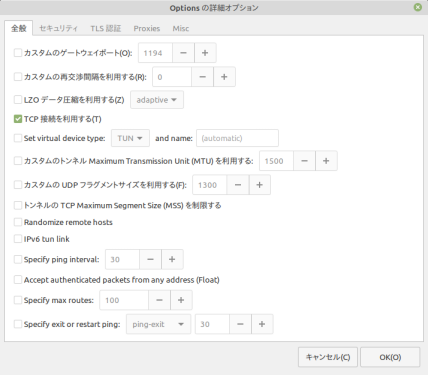The width and height of the screenshot is (428, 375).
Task: Open the TUN virtual device type dropdown
Action: (130, 138)
